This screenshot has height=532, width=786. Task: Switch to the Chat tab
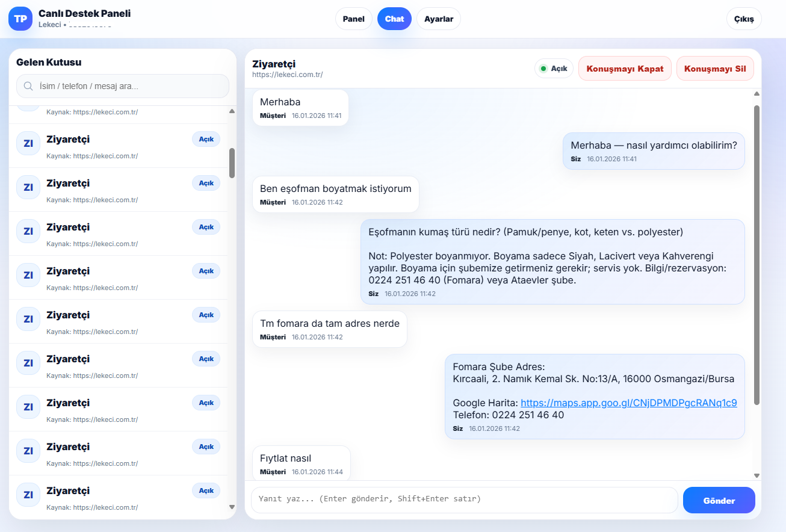click(x=394, y=19)
